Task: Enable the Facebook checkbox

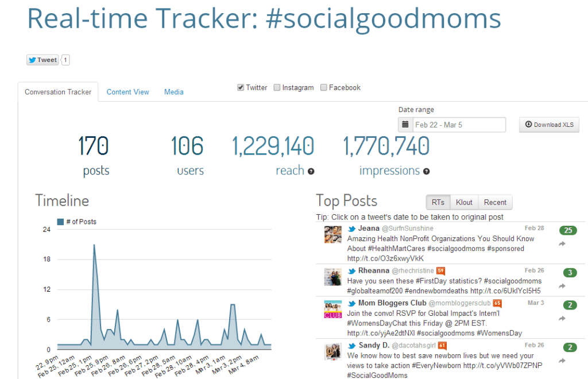Action: pyautogui.click(x=323, y=88)
